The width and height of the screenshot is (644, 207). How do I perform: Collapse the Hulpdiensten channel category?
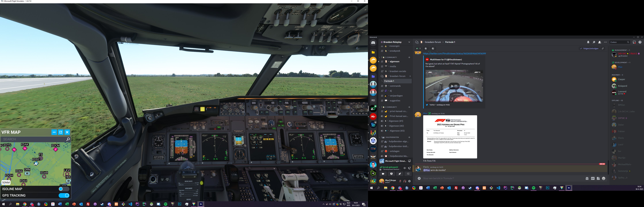[392, 137]
